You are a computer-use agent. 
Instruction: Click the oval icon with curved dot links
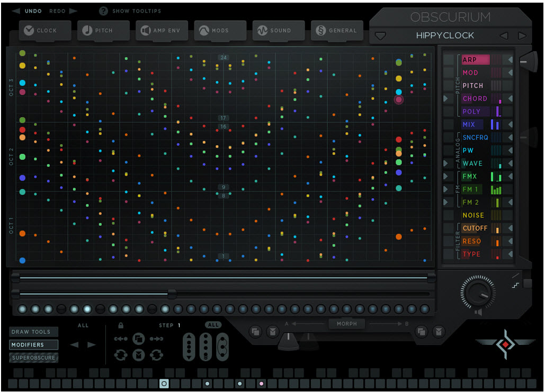tap(222, 347)
